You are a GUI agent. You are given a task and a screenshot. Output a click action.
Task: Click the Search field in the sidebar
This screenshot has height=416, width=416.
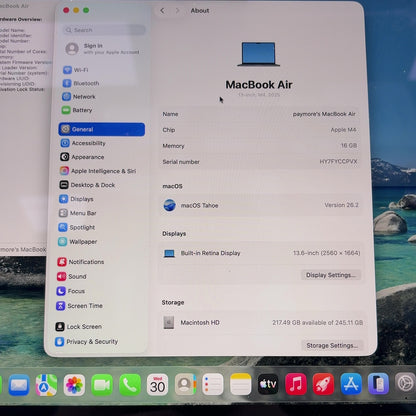click(x=104, y=30)
